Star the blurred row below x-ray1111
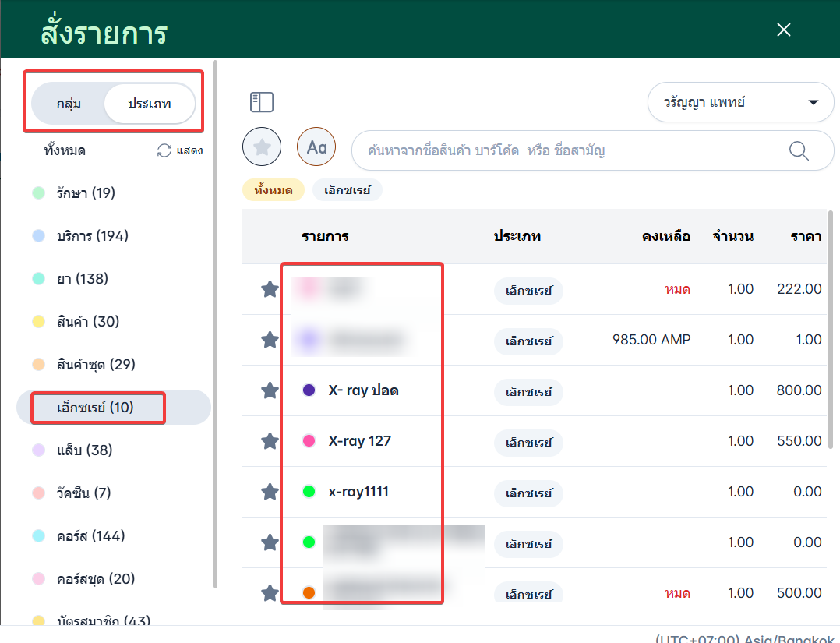Image resolution: width=840 pixels, height=643 pixels. [x=270, y=542]
